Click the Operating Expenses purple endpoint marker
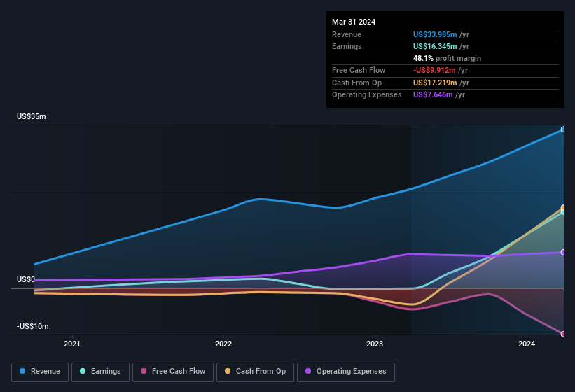Image resolution: width=575 pixels, height=392 pixels. click(562, 253)
